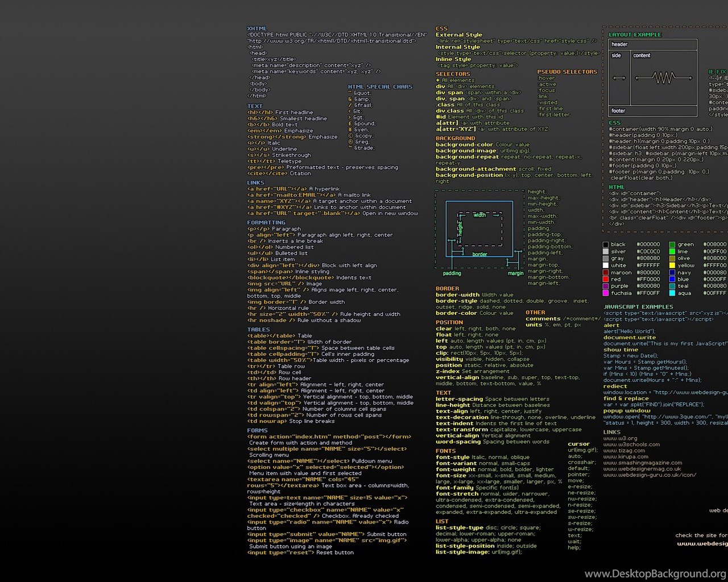Click the 'External Style' CSS subheading
The width and height of the screenshot is (728, 582).
click(459, 35)
